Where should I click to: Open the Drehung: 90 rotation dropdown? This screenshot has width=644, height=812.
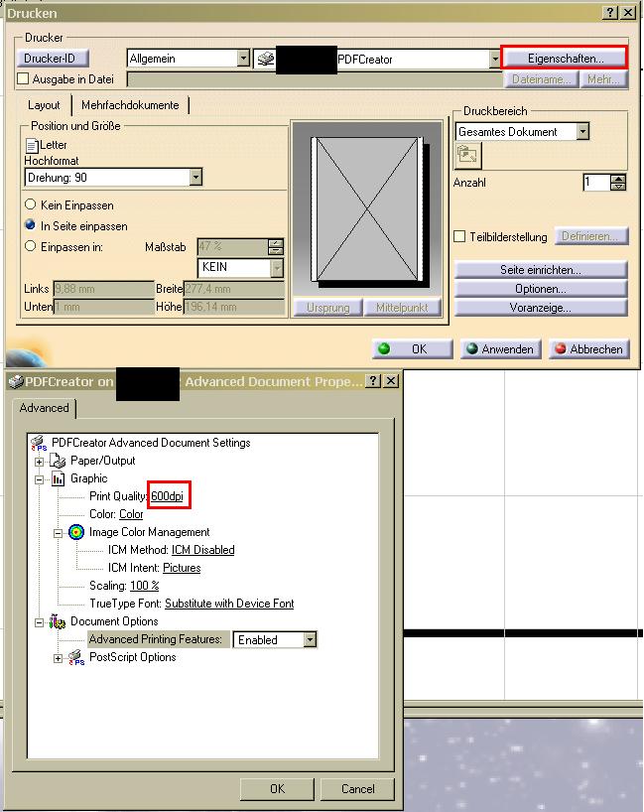point(195,177)
